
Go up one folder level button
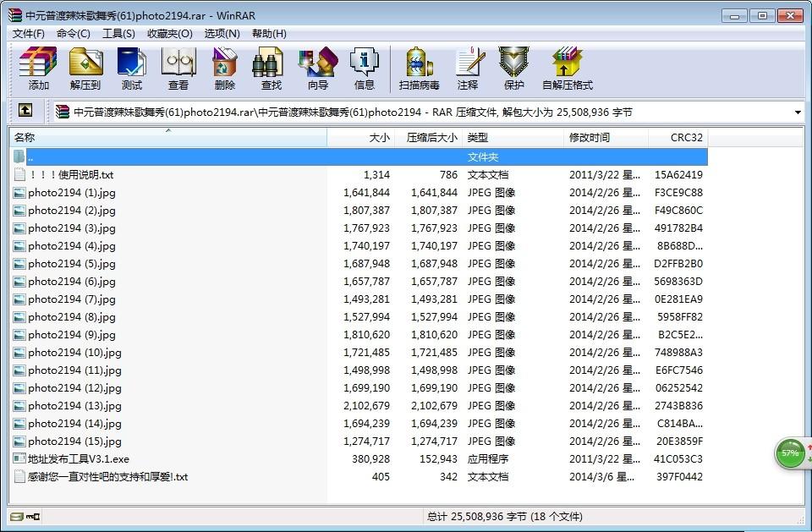25,111
